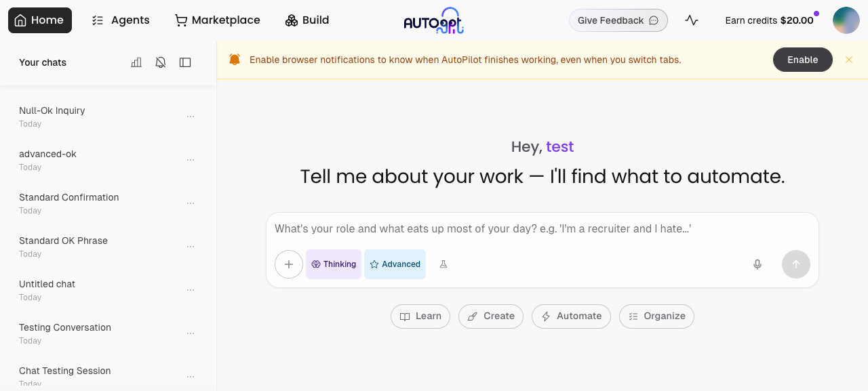868x391 pixels.
Task: Open the Build tab
Action: tap(307, 20)
